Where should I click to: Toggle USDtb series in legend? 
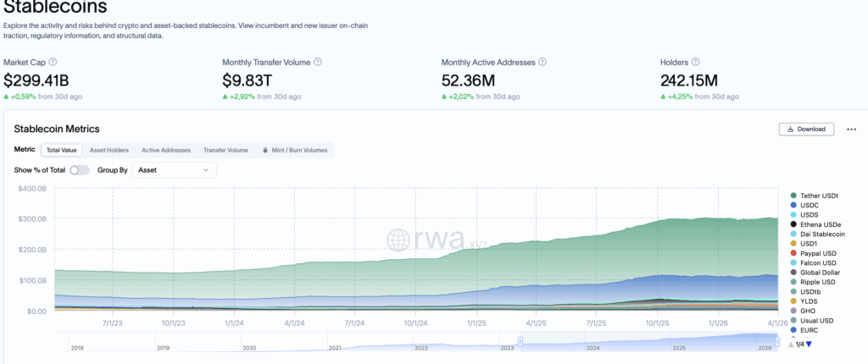[x=805, y=291]
